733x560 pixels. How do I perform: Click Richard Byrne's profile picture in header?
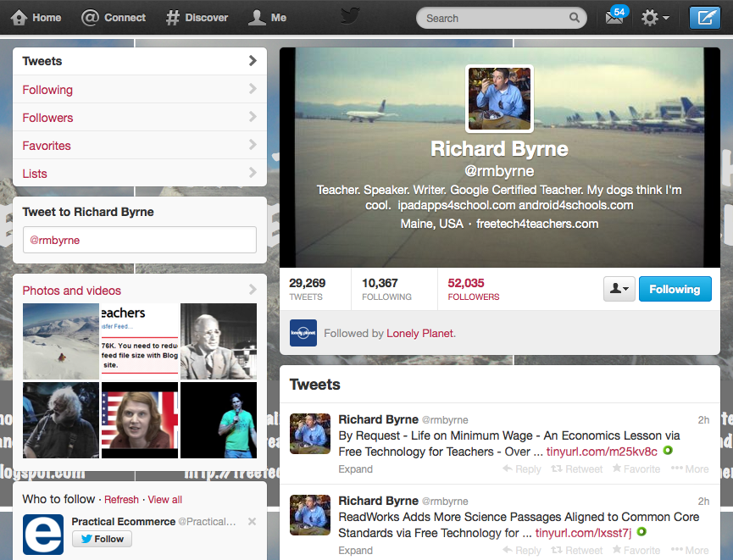pyautogui.click(x=499, y=98)
